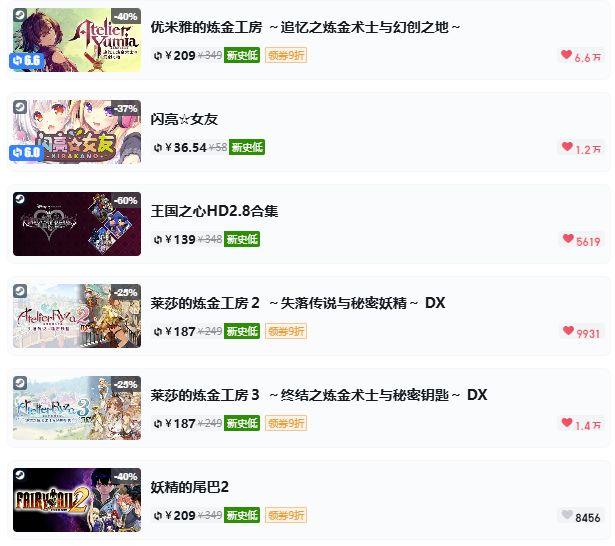Unfavorite 优米雅的炼金工房 via red heart
The image size is (615, 546).
tap(566, 55)
